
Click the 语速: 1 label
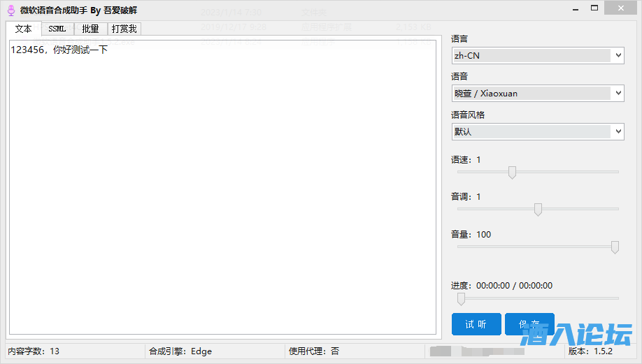[466, 160]
